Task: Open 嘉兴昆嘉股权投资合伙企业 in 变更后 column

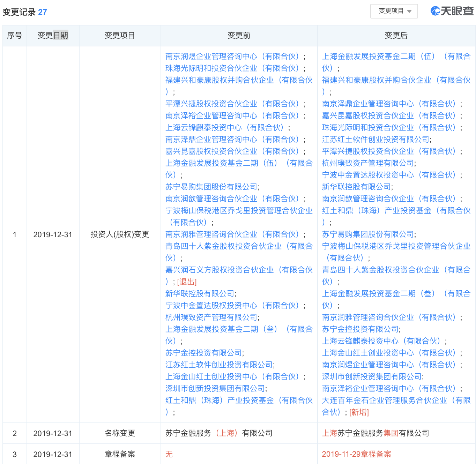Action: point(391,116)
